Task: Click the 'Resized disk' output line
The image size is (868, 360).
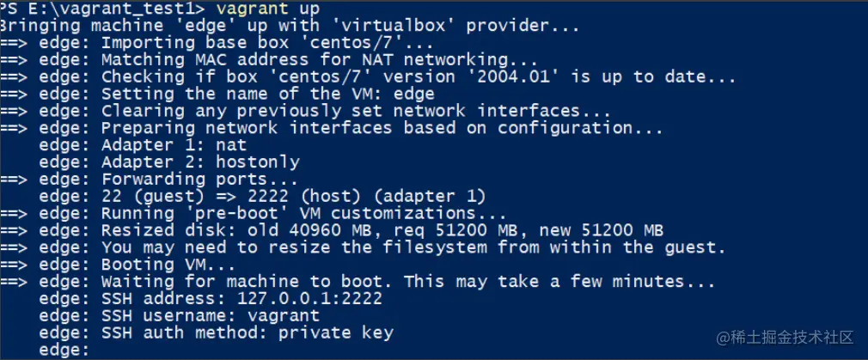Action: 382,230
